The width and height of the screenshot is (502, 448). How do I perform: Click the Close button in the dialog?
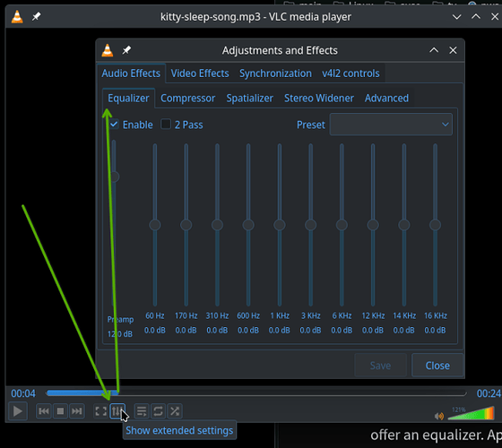437,366
